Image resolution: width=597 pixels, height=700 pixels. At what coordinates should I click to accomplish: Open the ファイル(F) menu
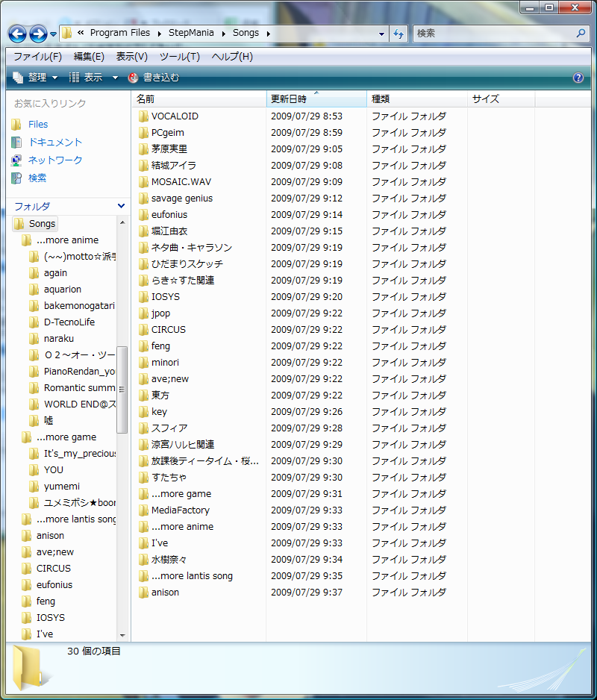[37, 57]
